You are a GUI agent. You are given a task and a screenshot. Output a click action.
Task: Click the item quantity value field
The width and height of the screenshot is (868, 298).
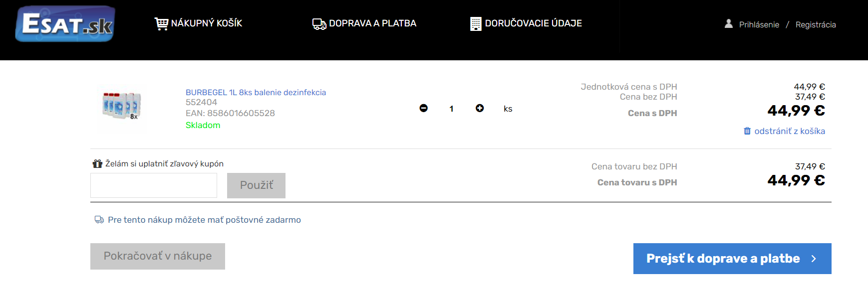pyautogui.click(x=451, y=109)
